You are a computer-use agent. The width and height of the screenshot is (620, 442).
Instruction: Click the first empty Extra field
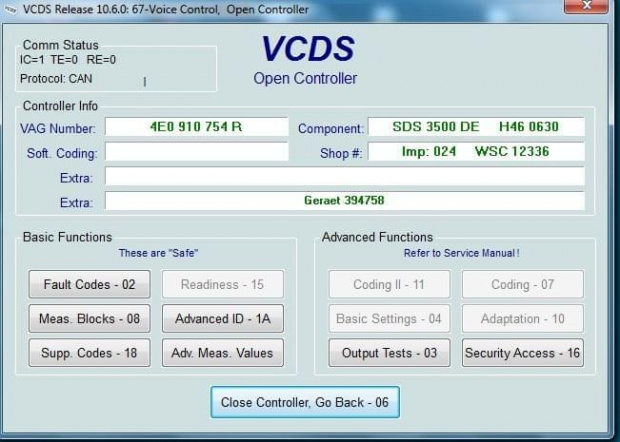point(345,176)
